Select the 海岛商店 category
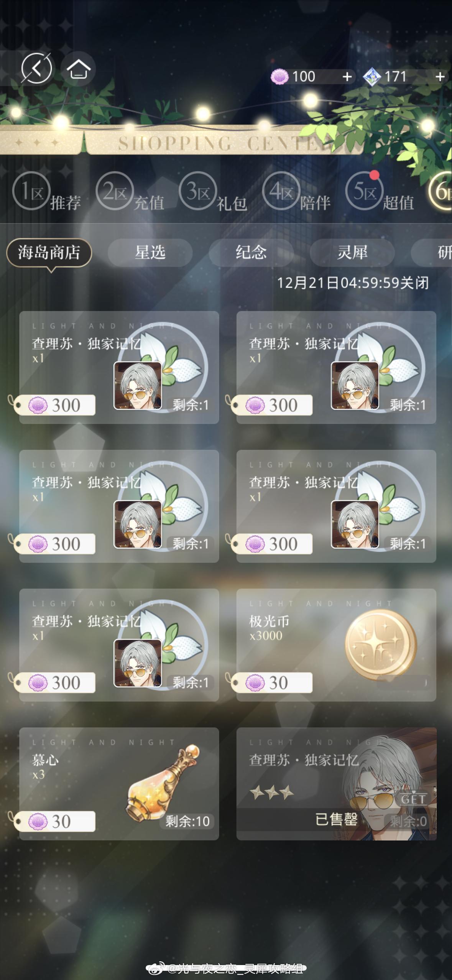452x980 pixels. [x=49, y=253]
